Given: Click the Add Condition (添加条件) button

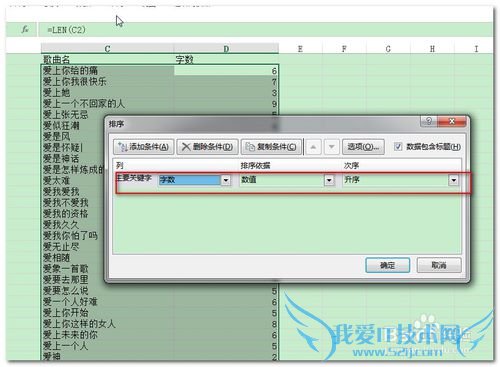Looking at the screenshot, I should [143, 147].
